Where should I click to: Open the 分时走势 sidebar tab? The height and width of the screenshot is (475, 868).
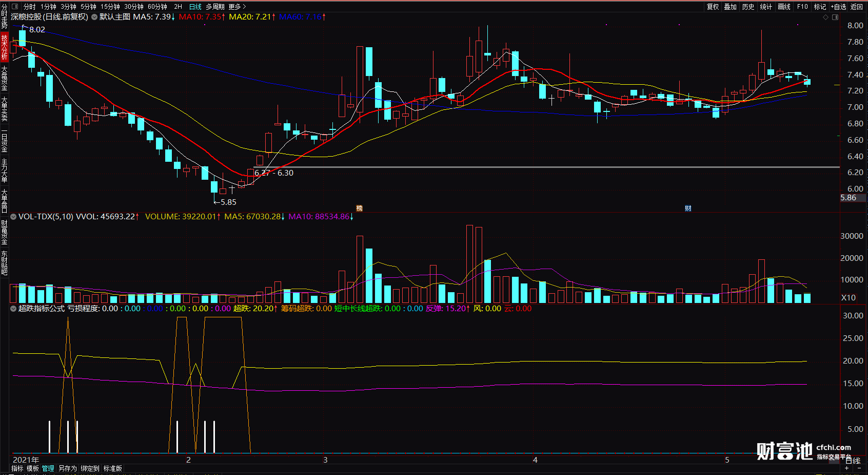coord(4,16)
